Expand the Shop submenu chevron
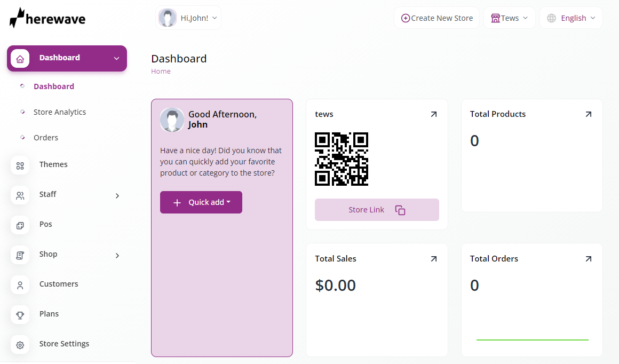619x364 pixels. tap(117, 256)
